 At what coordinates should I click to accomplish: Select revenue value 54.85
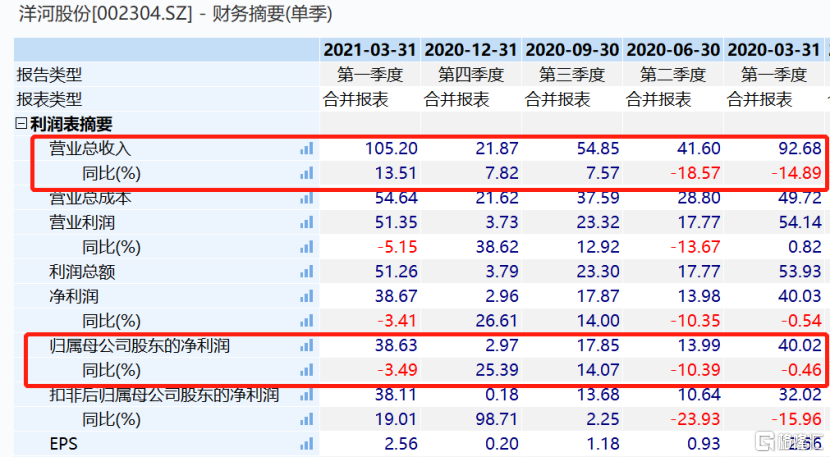598,148
